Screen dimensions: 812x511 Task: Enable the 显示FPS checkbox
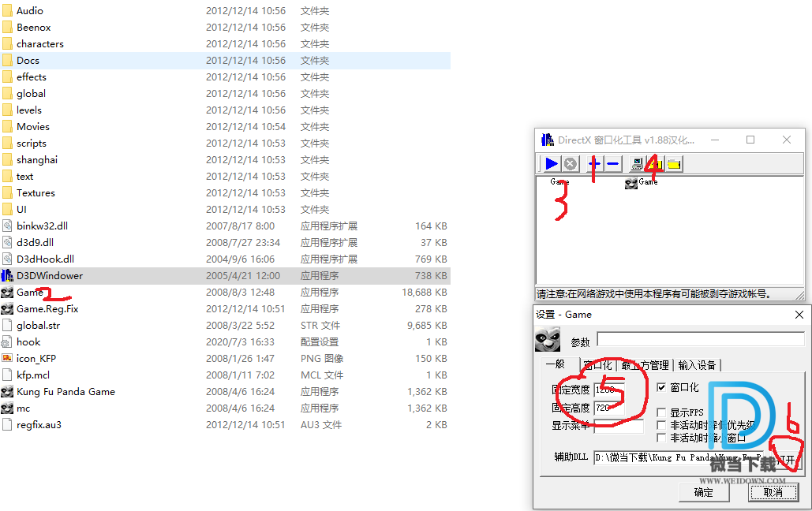click(x=662, y=412)
